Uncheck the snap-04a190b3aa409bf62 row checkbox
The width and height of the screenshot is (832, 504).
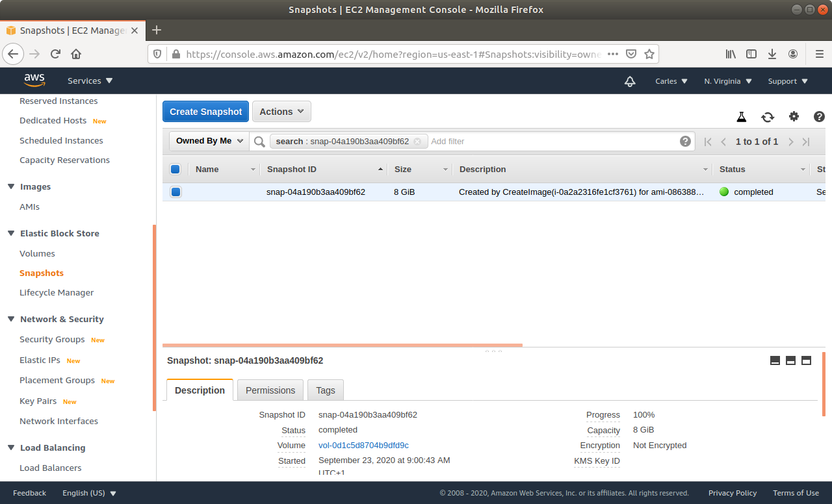tap(175, 192)
